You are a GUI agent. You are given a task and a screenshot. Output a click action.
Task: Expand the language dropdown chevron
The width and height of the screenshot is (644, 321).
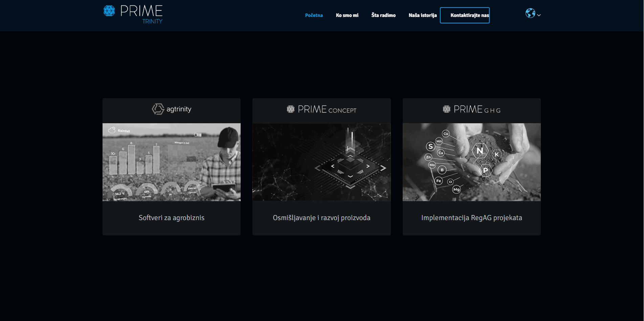[539, 15]
